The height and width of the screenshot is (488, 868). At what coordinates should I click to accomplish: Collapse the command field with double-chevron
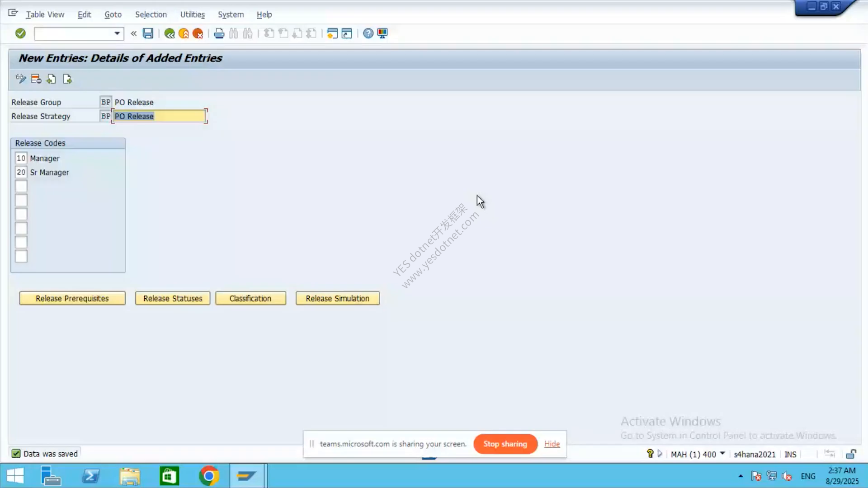coord(133,33)
